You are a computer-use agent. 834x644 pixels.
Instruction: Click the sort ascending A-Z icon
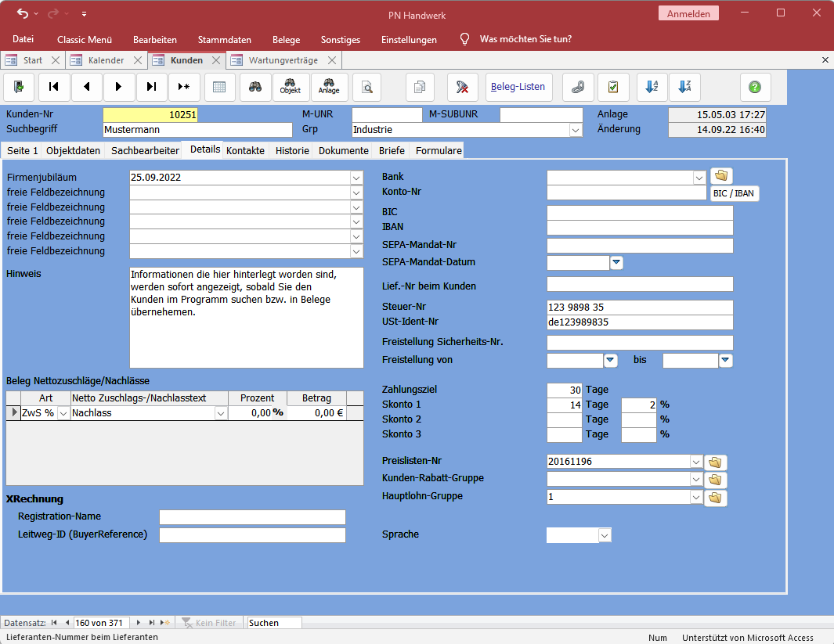click(x=652, y=88)
